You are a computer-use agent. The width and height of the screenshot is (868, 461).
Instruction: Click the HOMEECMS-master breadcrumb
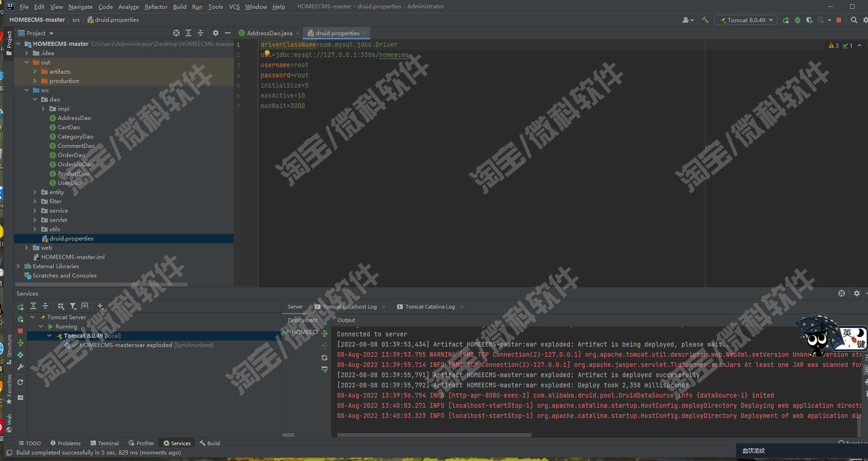[37, 20]
